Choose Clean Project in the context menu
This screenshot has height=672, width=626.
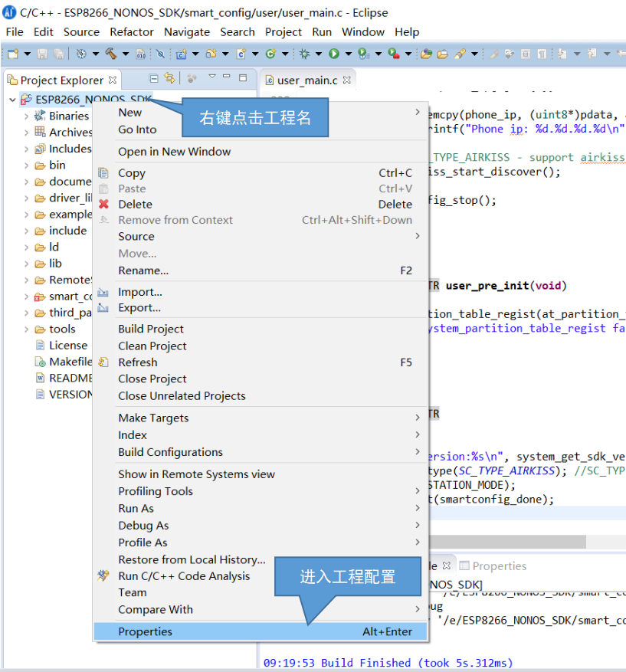click(x=260, y=346)
